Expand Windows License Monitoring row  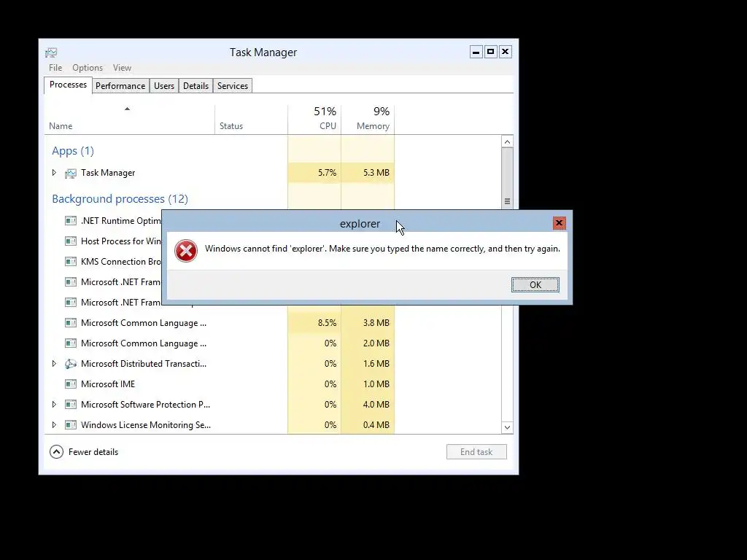click(54, 425)
